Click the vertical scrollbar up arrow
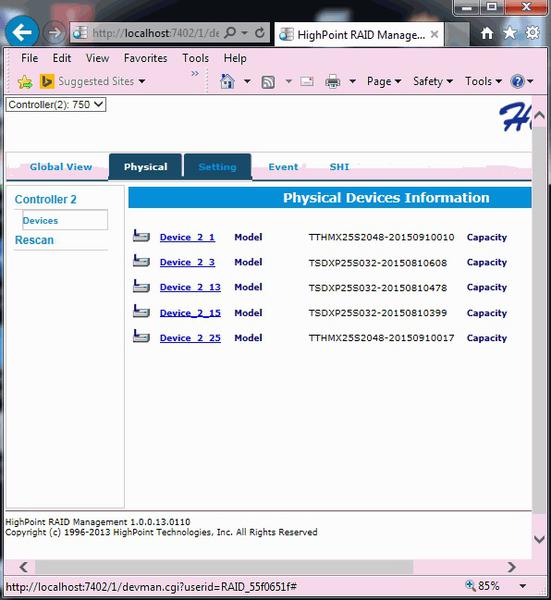Viewport: 551px width, 600px height. pyautogui.click(x=539, y=115)
